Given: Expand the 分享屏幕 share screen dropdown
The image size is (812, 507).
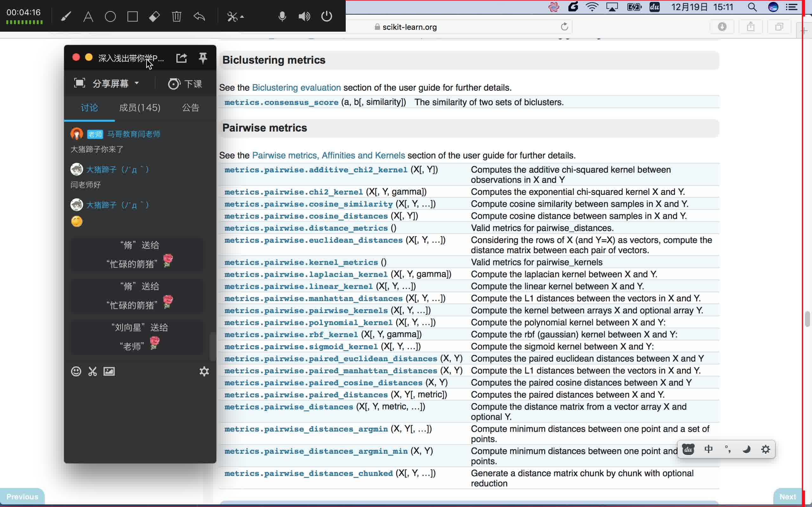Looking at the screenshot, I should 137,83.
